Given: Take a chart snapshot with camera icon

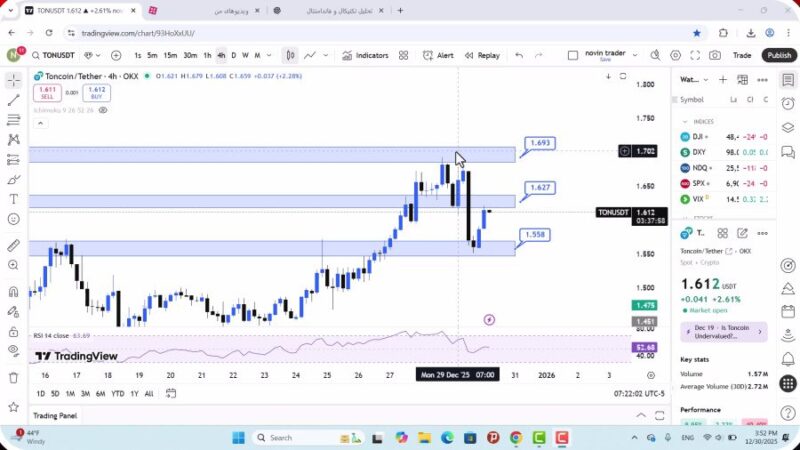Looking at the screenshot, I should (715, 56).
